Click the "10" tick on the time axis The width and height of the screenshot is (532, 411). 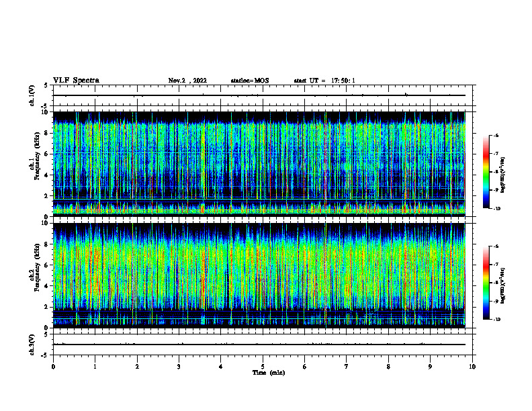tap(472, 367)
